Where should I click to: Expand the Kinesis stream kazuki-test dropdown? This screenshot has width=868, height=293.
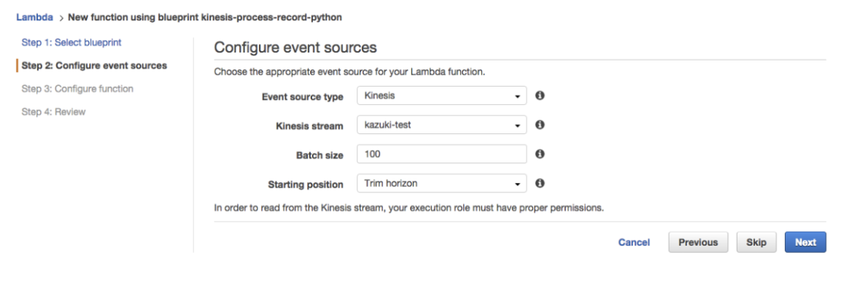[x=441, y=125]
